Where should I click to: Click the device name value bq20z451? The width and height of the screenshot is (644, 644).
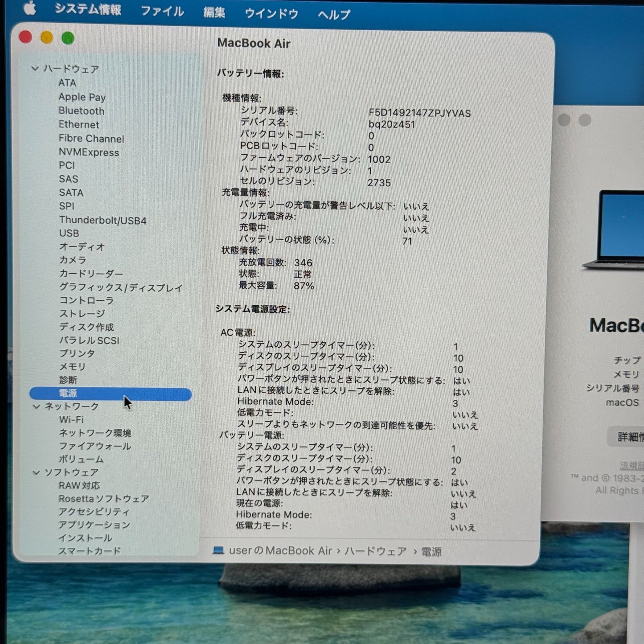point(392,124)
